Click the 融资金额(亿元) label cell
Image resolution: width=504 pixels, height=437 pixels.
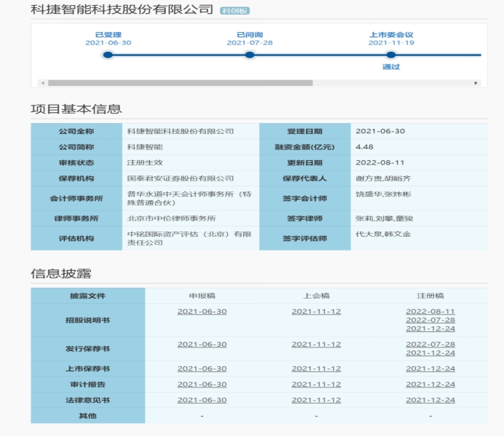click(304, 147)
